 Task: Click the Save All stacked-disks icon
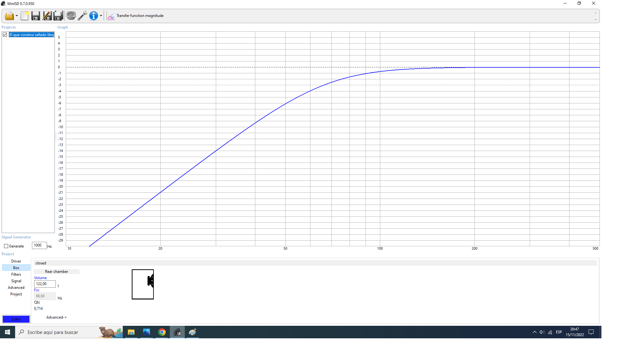tap(58, 16)
